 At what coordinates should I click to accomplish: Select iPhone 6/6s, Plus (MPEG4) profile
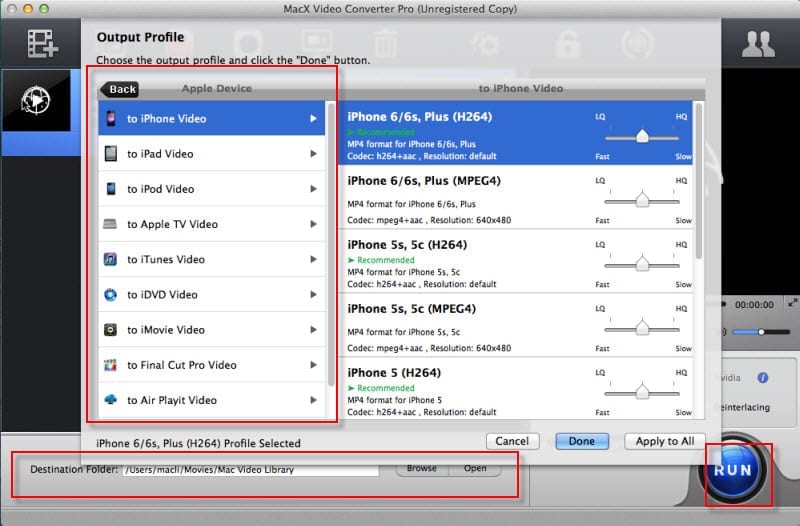click(x=516, y=197)
